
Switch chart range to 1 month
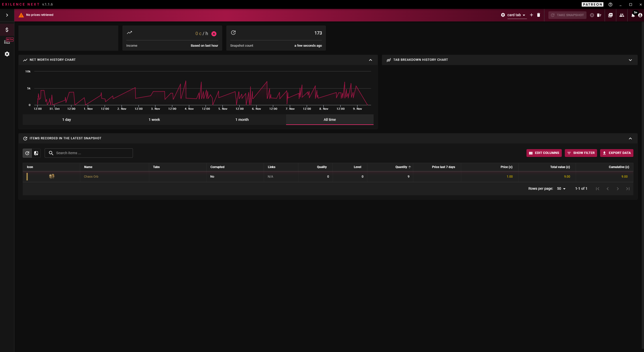(x=242, y=119)
